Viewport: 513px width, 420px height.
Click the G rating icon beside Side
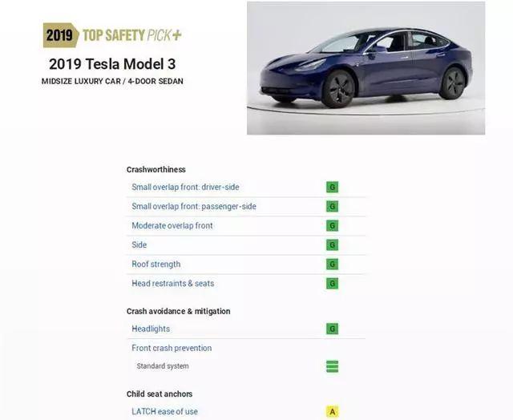click(332, 245)
